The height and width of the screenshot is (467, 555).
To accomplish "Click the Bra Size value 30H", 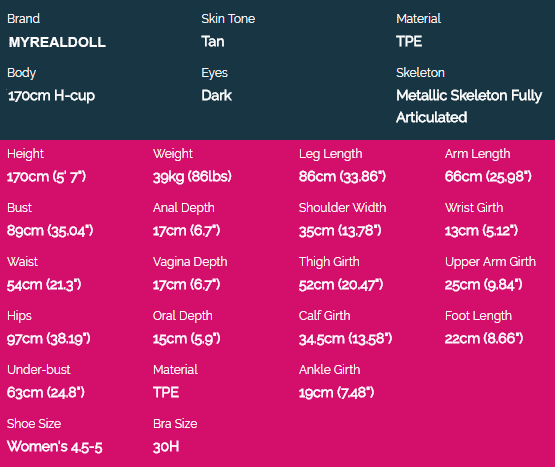I will pos(166,447).
